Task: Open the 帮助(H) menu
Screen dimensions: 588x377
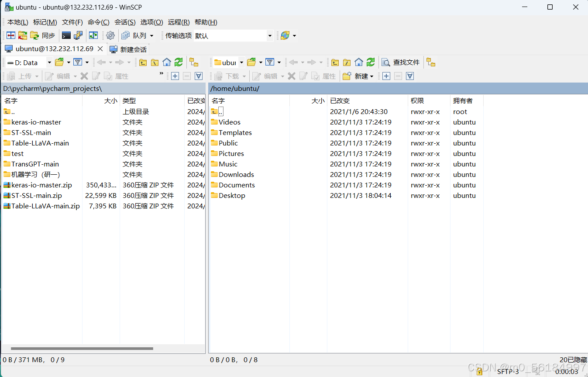Action: tap(206, 22)
